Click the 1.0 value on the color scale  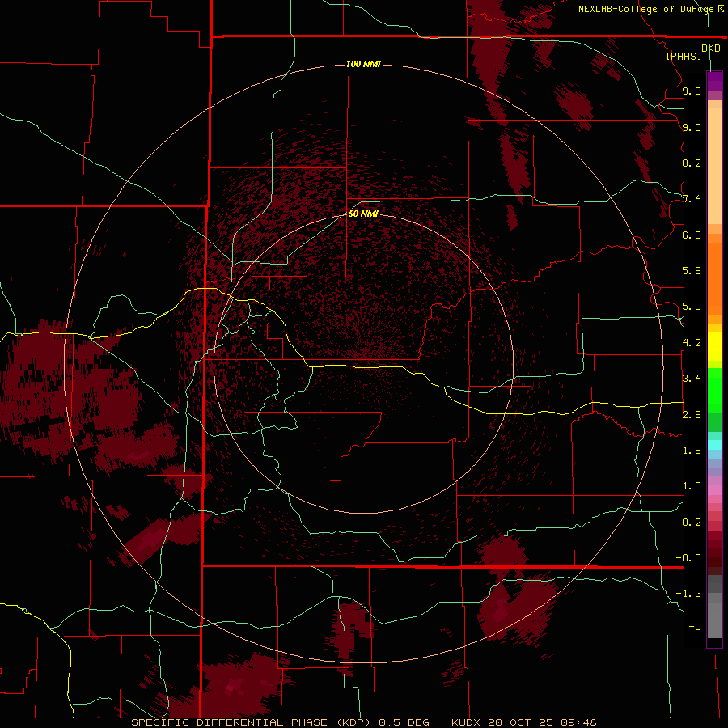tap(692, 486)
